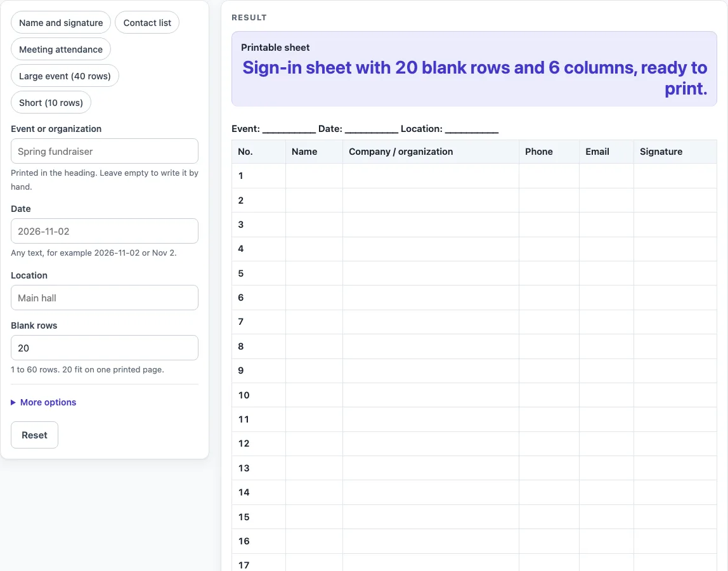Click the Email column header

point(606,152)
